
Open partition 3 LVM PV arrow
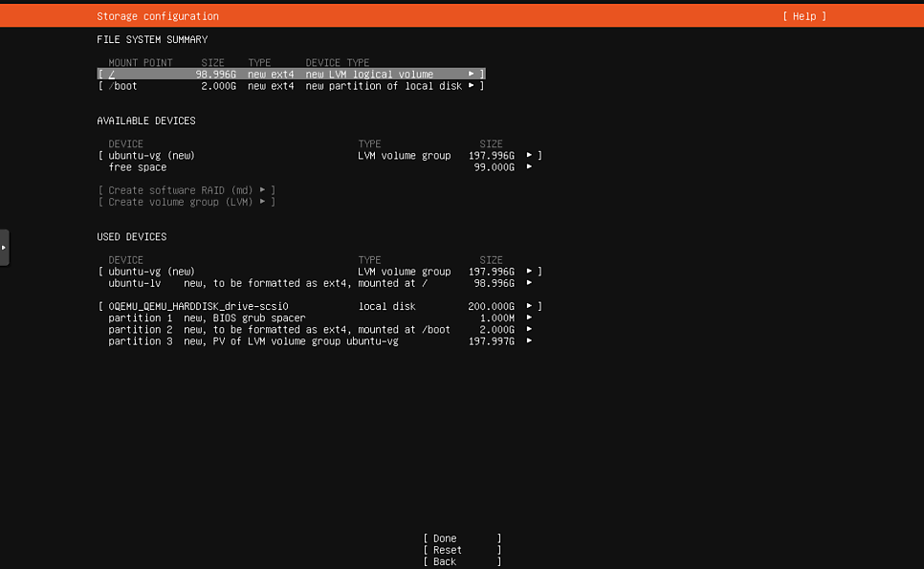point(529,341)
